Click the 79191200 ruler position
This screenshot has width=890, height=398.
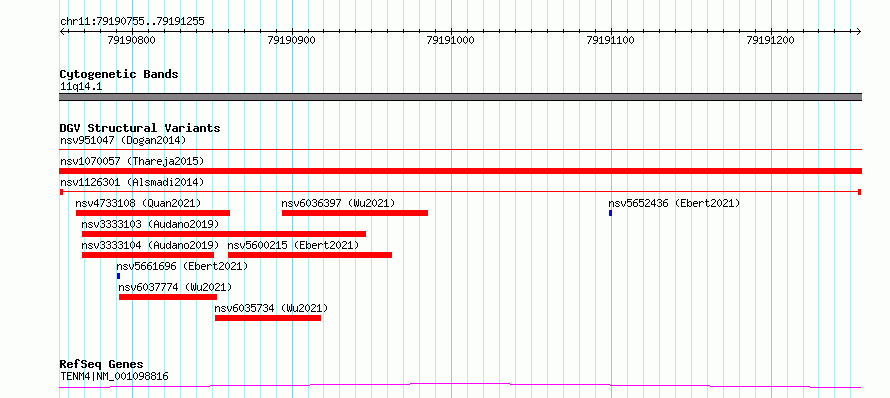tap(771, 40)
